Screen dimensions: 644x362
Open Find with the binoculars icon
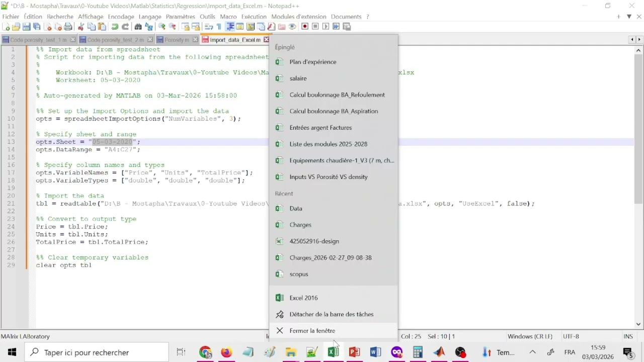pyautogui.click(x=138, y=27)
